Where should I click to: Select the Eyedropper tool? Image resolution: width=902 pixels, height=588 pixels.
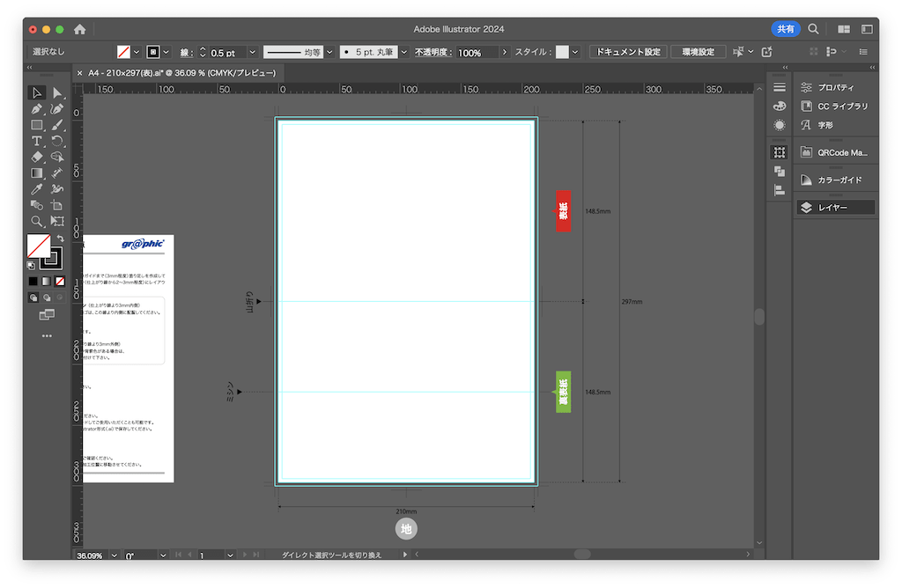pyautogui.click(x=37, y=189)
